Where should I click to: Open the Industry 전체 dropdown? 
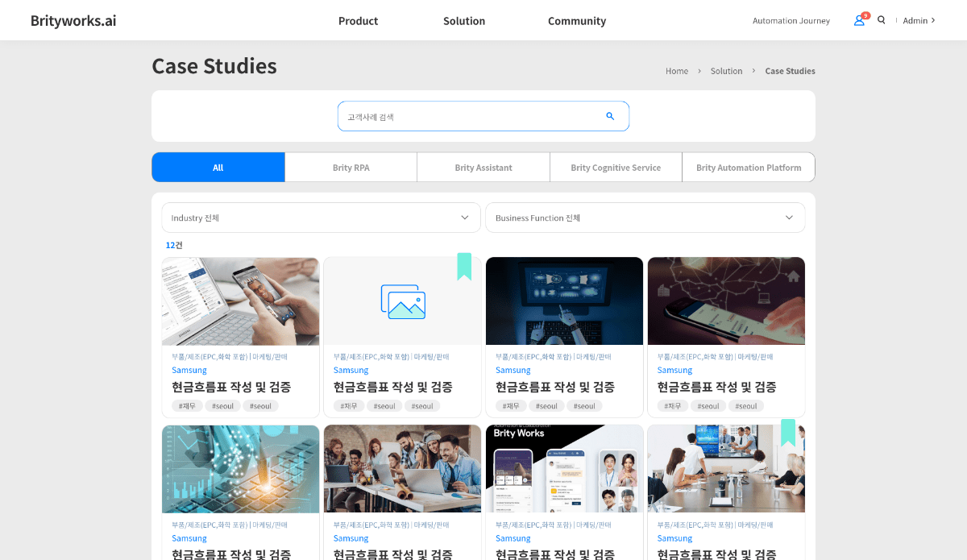[x=321, y=218]
